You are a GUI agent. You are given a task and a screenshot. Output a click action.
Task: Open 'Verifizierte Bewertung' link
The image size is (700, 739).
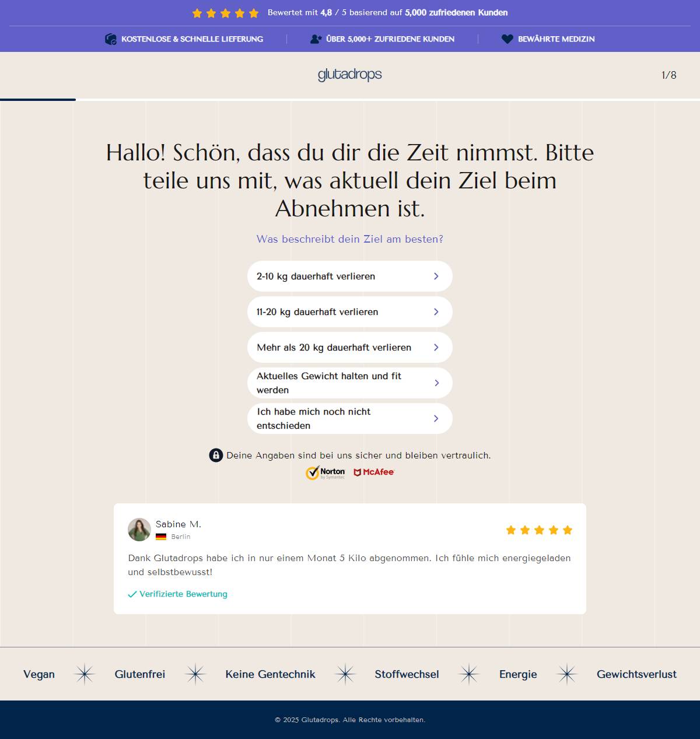click(x=183, y=594)
